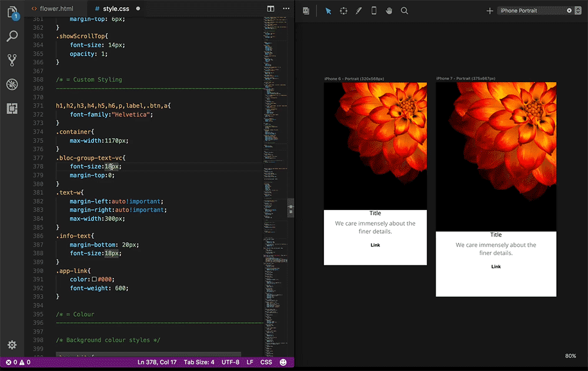The width and height of the screenshot is (588, 371).
Task: Clear the iPhone Portrait field
Action: tap(569, 11)
